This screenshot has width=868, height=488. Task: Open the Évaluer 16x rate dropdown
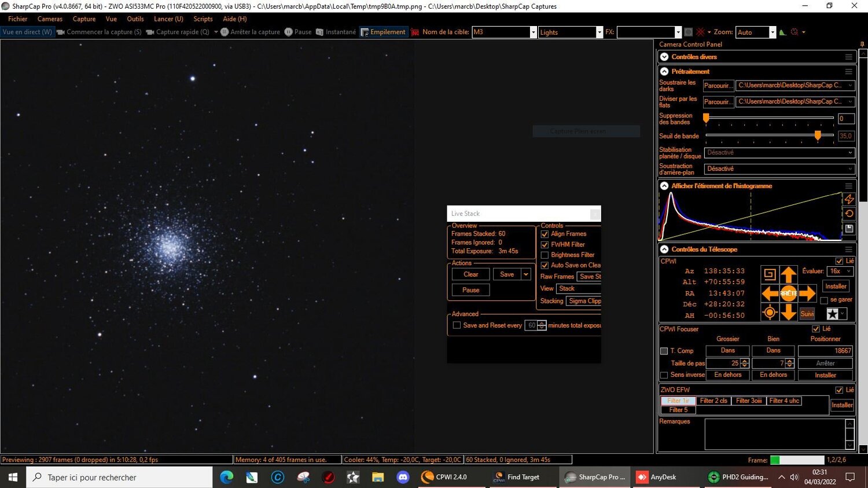(840, 271)
